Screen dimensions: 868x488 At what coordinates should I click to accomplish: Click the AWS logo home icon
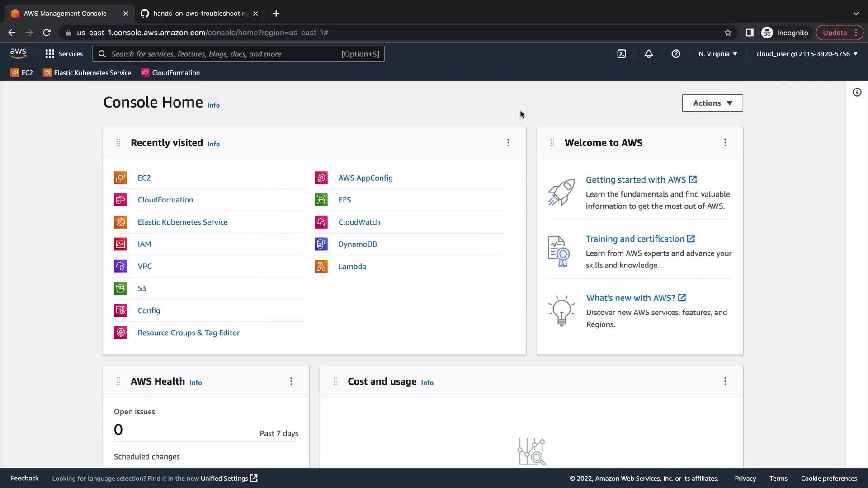tap(18, 53)
